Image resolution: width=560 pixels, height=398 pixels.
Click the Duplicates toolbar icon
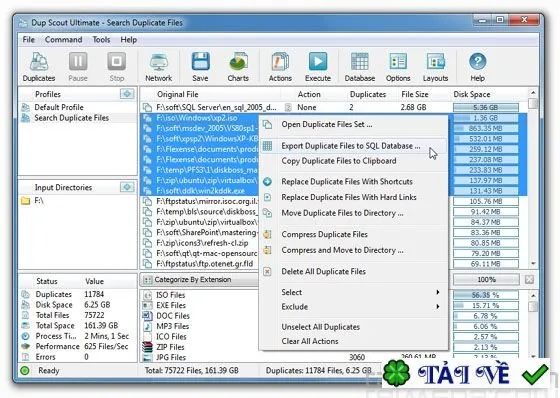coord(39,67)
